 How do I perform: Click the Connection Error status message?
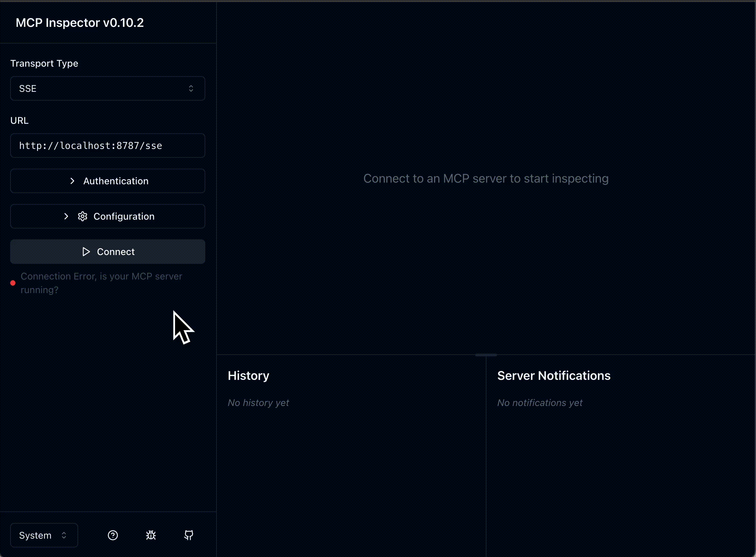click(101, 283)
